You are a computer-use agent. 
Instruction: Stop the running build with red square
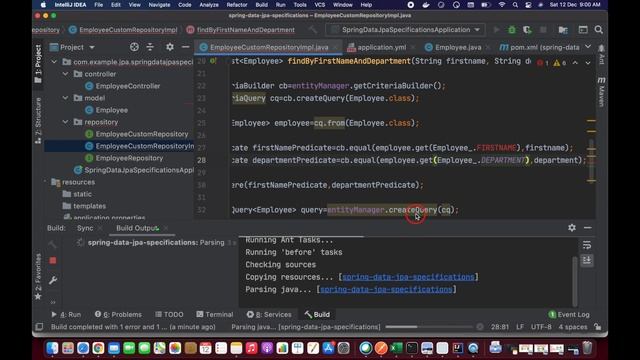coord(53,260)
